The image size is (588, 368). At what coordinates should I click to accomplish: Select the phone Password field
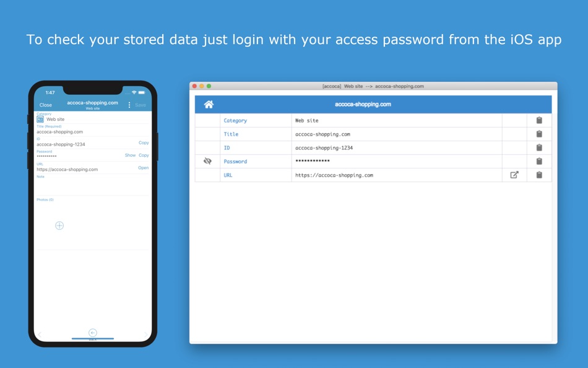click(46, 156)
